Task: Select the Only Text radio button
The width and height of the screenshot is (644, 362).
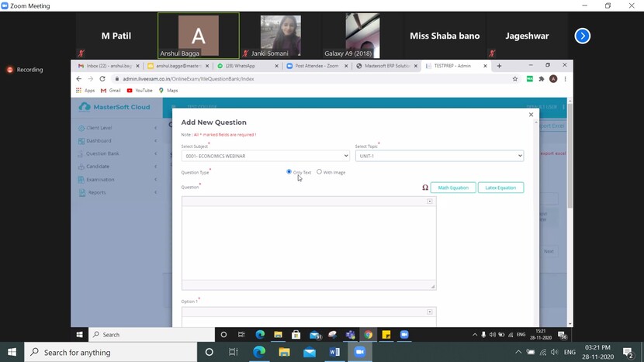Action: point(289,172)
